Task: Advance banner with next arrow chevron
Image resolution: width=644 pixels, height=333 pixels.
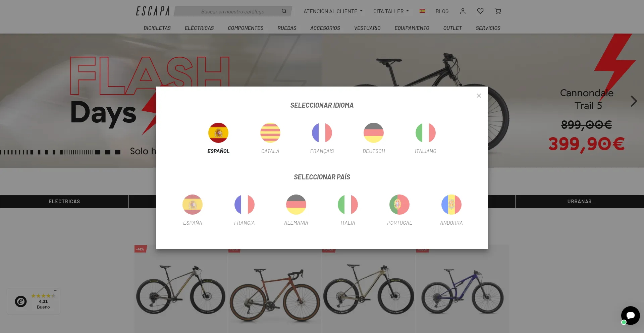Action: point(634,101)
